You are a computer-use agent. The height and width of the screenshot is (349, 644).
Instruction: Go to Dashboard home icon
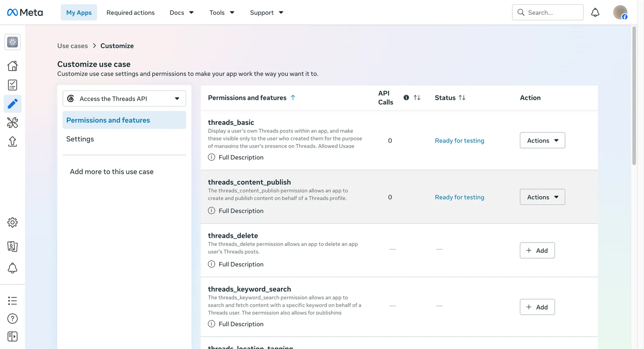pyautogui.click(x=12, y=66)
